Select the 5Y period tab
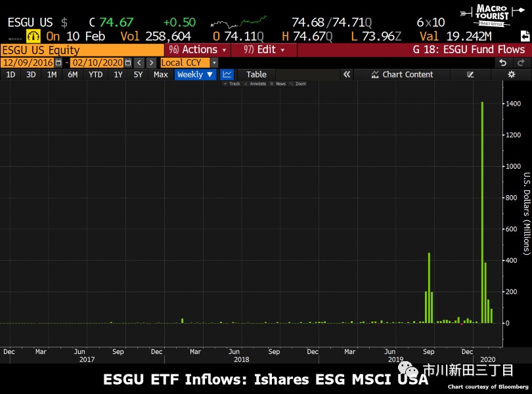The image size is (532, 394). (x=138, y=75)
